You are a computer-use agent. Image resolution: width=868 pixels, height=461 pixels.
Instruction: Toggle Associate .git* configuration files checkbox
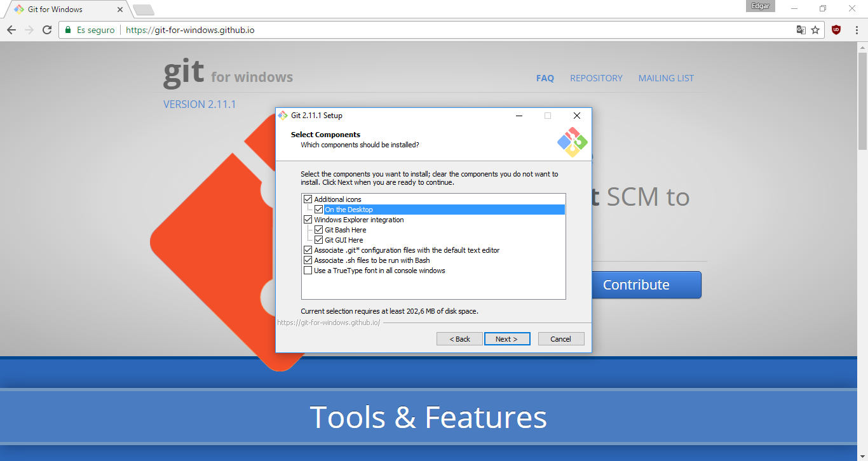coord(308,250)
